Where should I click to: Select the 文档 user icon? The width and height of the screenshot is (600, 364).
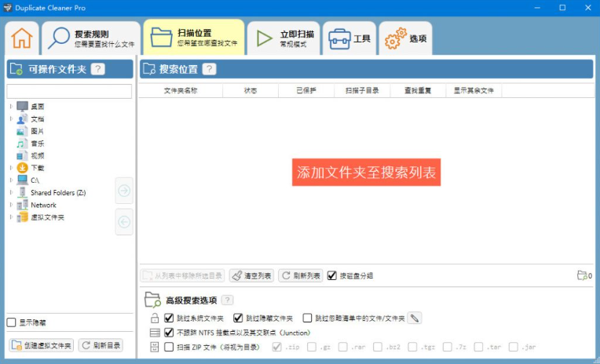(x=22, y=119)
